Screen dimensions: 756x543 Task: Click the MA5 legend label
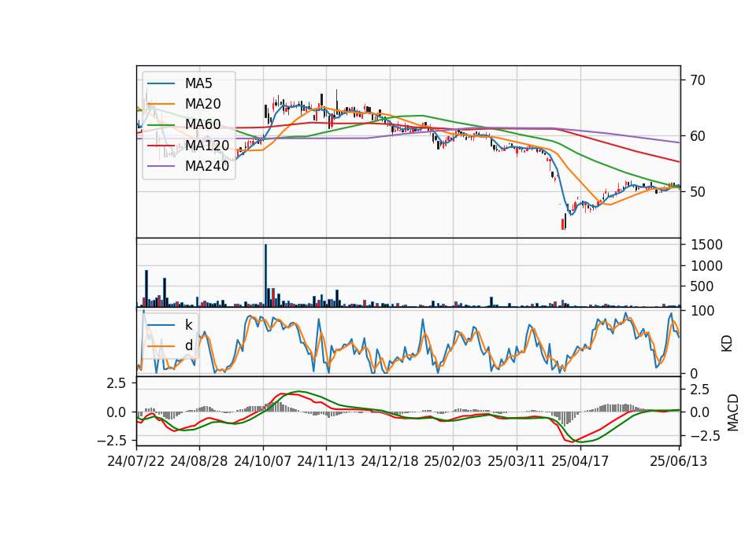click(198, 83)
